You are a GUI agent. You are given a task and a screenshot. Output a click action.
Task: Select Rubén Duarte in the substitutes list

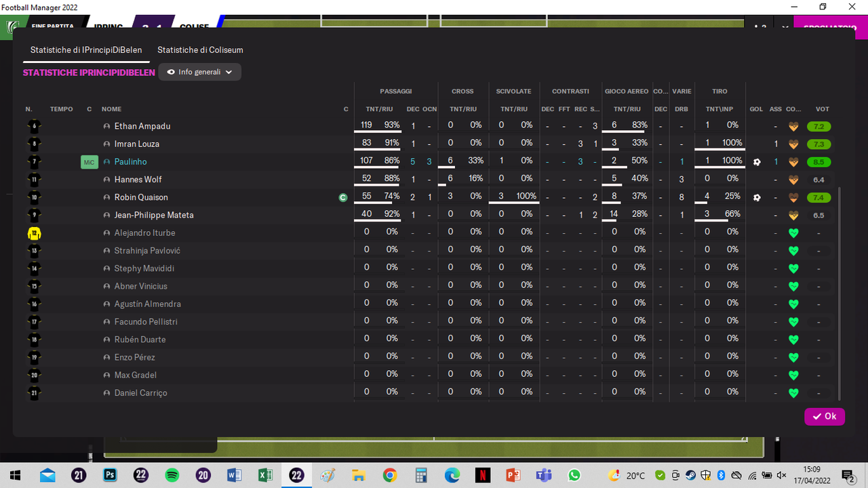(140, 340)
